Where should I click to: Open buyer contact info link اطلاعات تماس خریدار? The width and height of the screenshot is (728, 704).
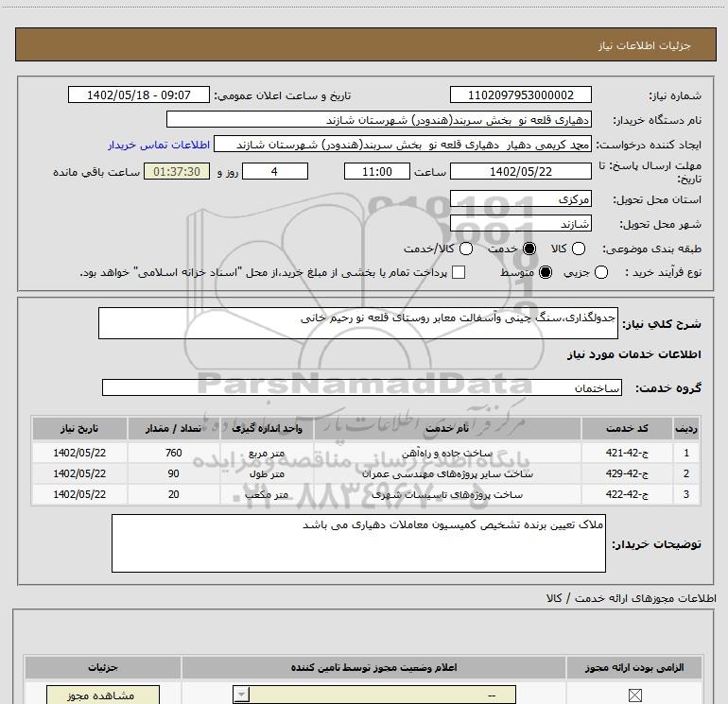(x=159, y=146)
